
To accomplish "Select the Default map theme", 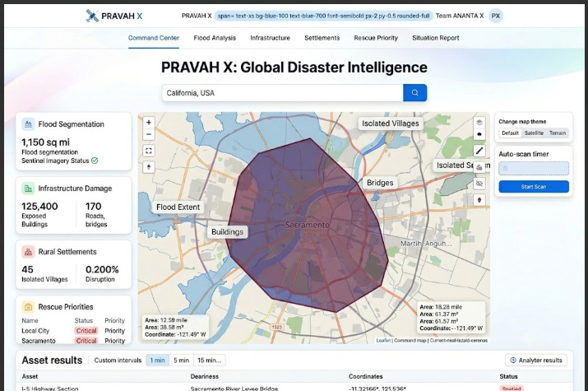I will click(510, 133).
